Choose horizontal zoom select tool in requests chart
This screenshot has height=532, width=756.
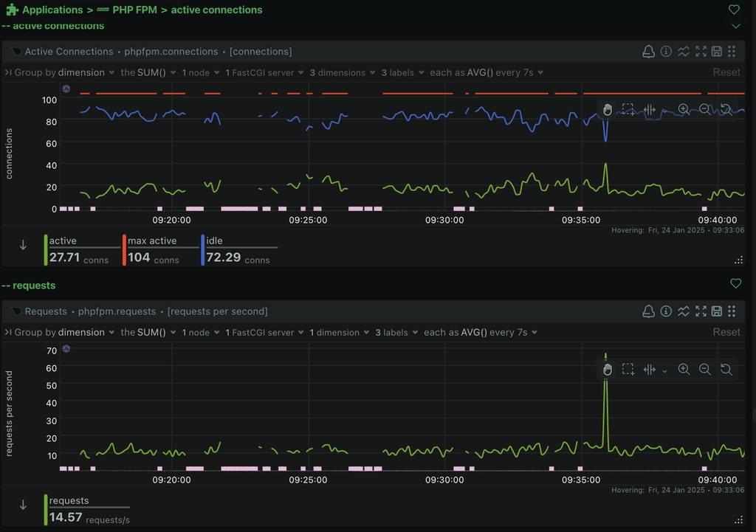(x=650, y=370)
